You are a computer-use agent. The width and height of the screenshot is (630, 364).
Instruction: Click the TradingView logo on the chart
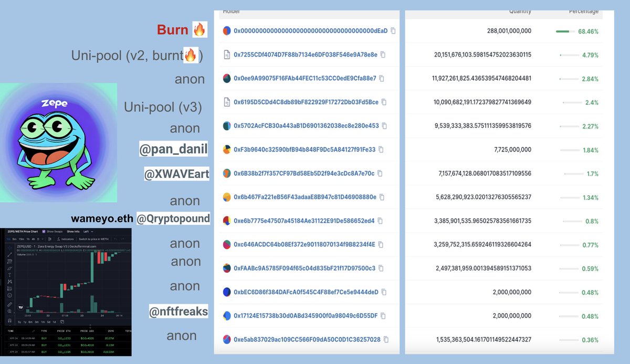21,307
